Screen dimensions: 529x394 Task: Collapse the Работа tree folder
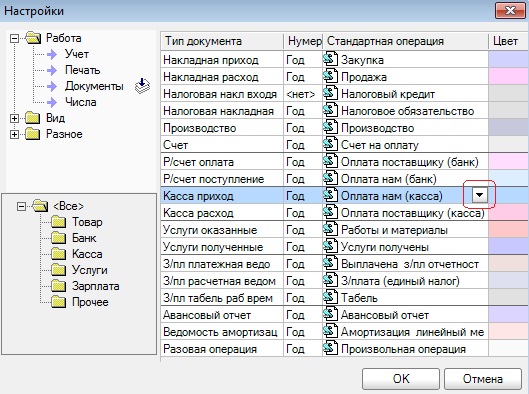click(14, 38)
